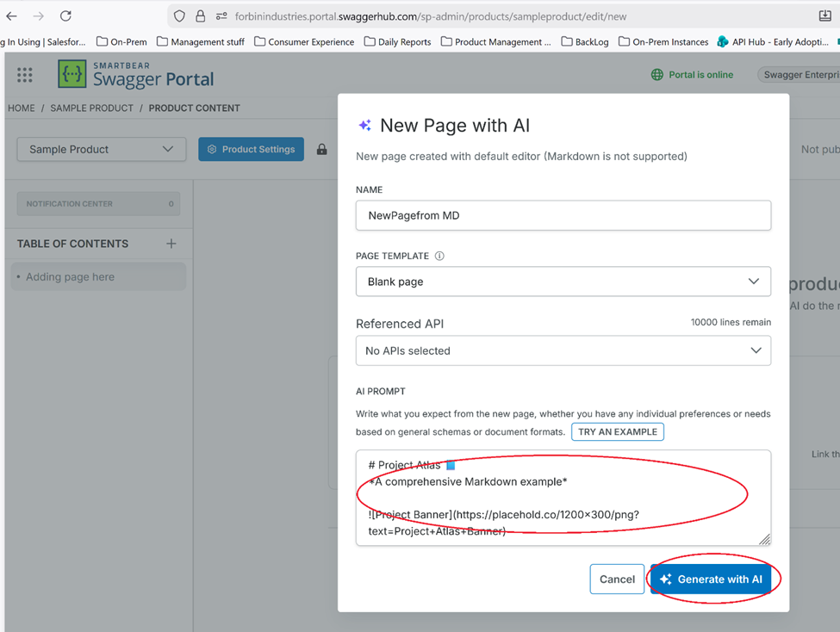Navigate to HOME breadcrumb

(22, 108)
